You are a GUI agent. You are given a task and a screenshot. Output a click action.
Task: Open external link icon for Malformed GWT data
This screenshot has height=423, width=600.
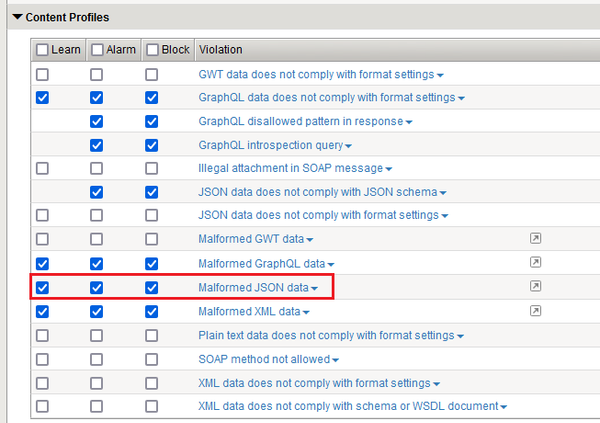point(535,239)
